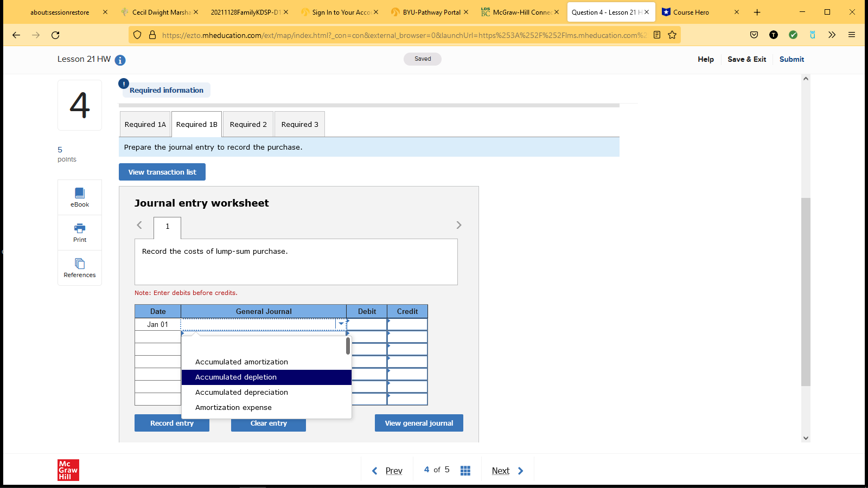Switch to the Required 1A tab
868x488 pixels.
(145, 124)
